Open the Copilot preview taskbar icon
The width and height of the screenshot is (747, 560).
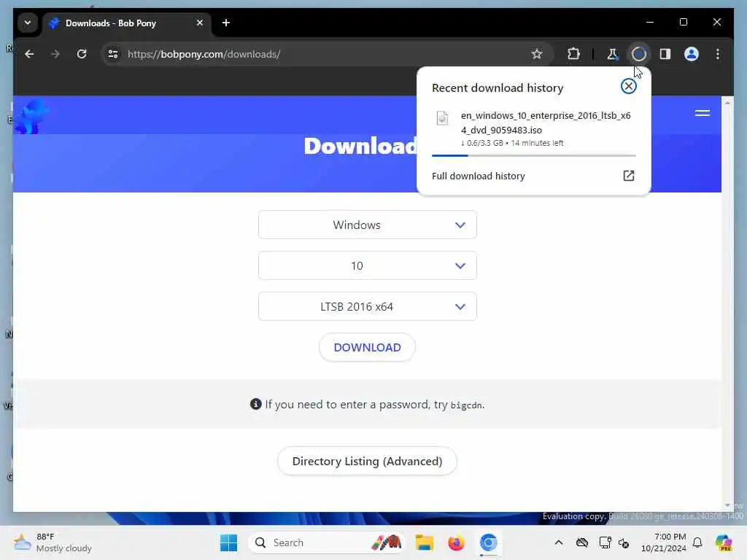(x=724, y=542)
